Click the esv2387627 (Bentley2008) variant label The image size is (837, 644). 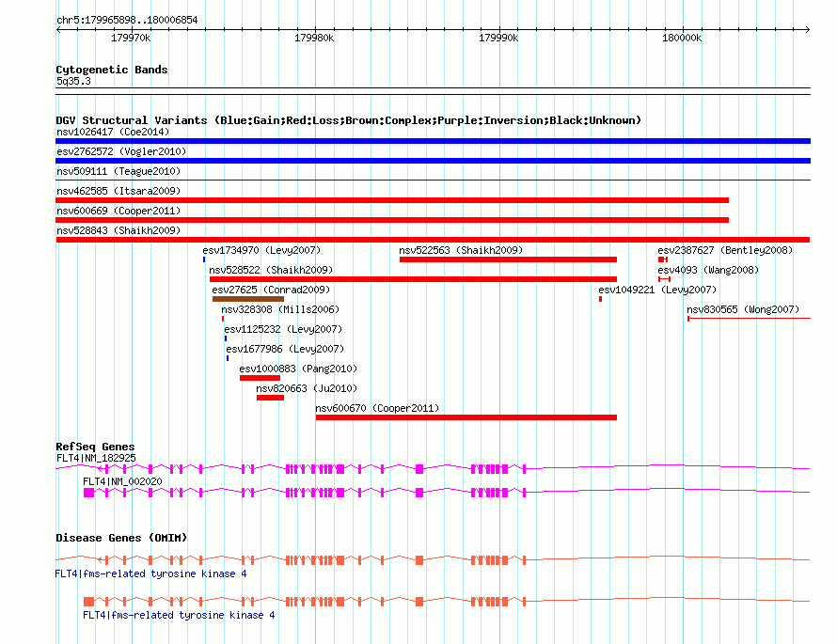point(725,250)
